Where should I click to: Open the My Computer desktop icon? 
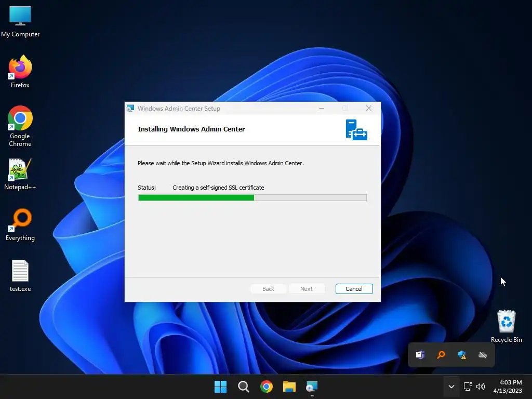tap(20, 21)
